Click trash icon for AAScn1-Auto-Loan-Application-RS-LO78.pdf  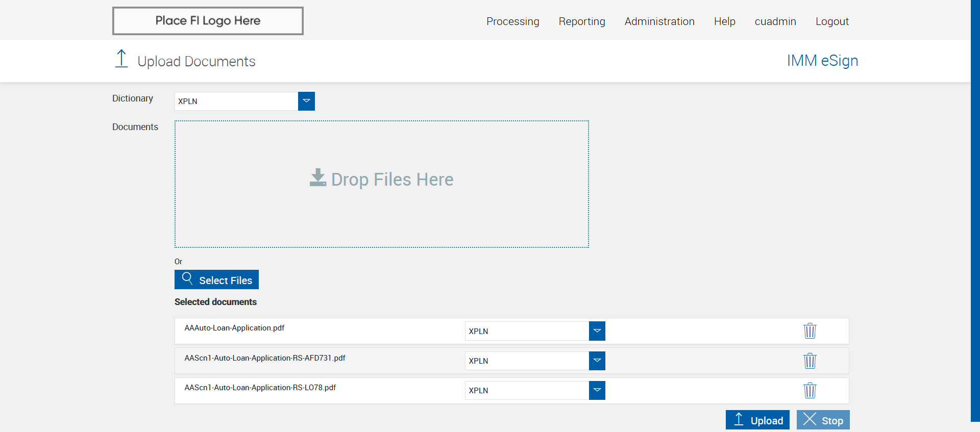[810, 391]
